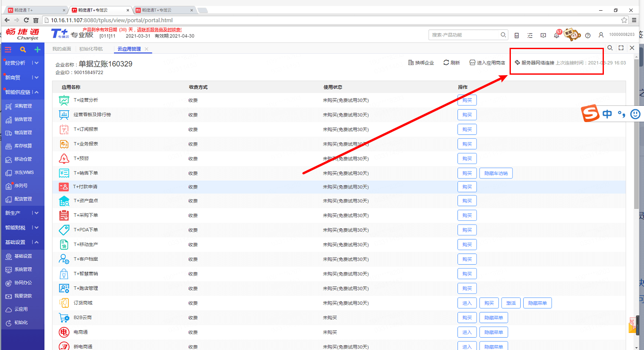644x350 pixels.
Task: Open the task checklist icon in the header
Action: coord(530,35)
